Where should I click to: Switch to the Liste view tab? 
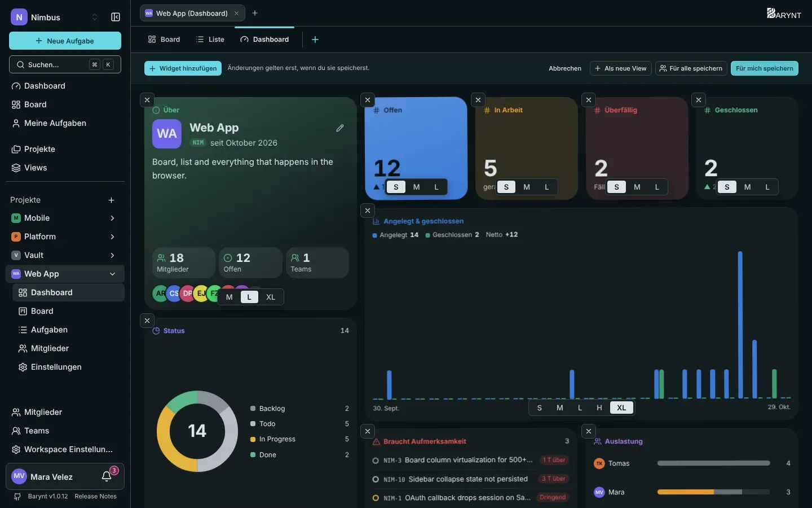(x=210, y=40)
